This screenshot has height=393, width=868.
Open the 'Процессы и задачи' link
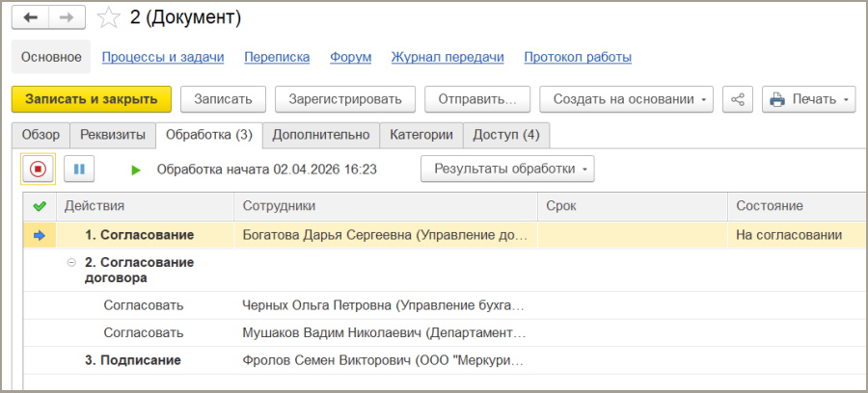163,58
